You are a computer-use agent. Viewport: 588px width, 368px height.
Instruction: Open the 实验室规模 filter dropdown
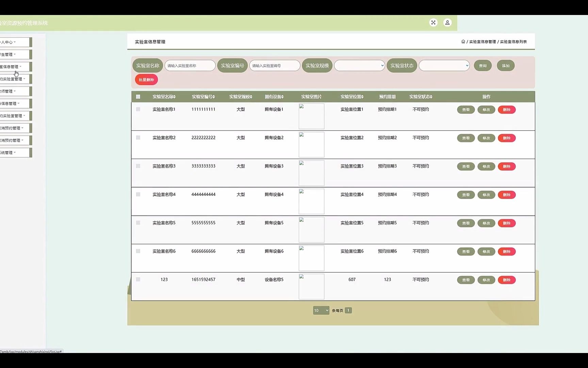[359, 65]
